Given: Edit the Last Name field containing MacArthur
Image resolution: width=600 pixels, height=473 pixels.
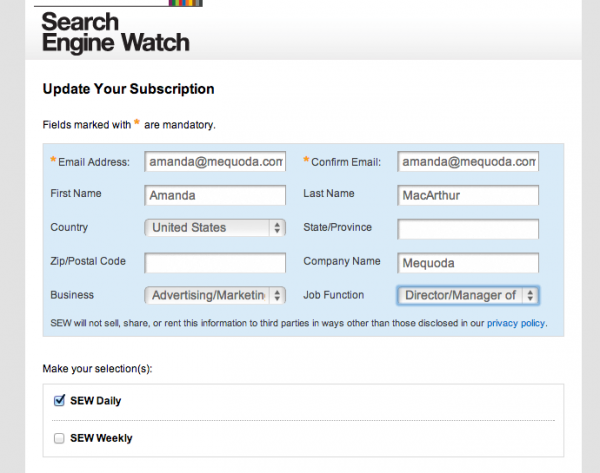Looking at the screenshot, I should (x=468, y=195).
